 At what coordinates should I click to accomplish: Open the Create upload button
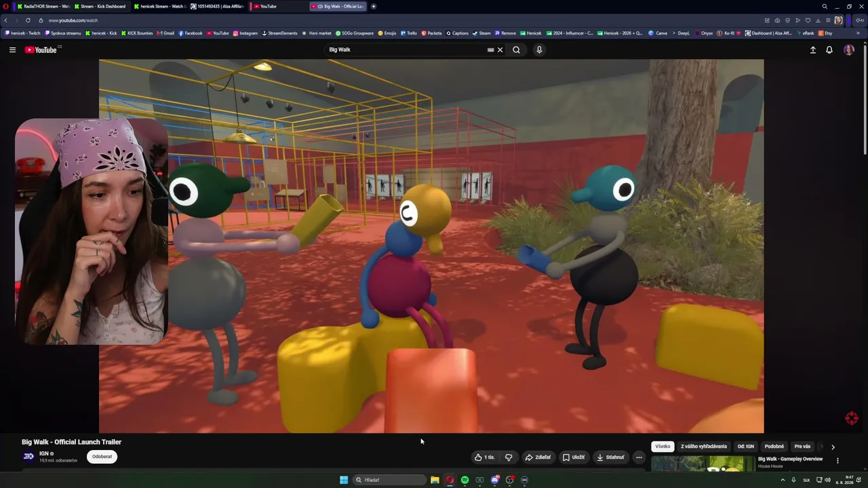click(813, 49)
